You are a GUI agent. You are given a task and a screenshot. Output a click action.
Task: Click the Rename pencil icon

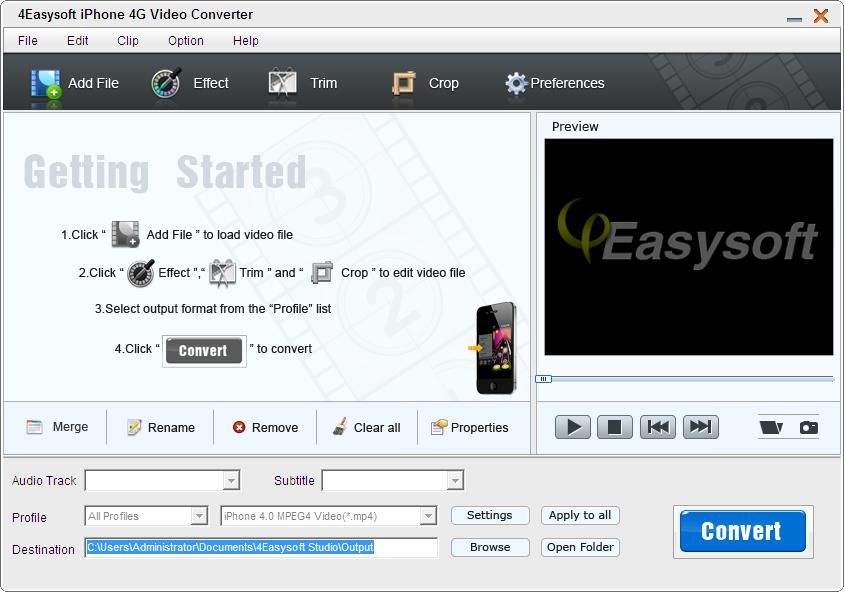pos(134,427)
